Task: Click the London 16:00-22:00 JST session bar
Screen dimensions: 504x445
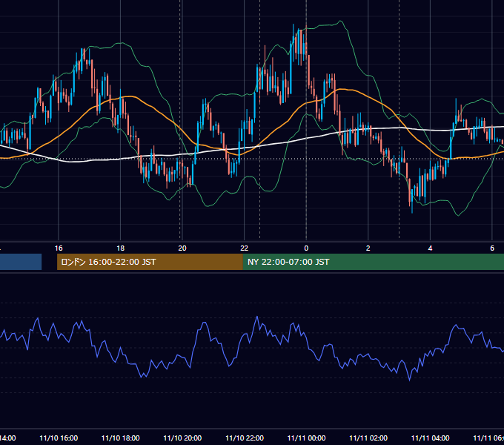Action: coord(150,262)
